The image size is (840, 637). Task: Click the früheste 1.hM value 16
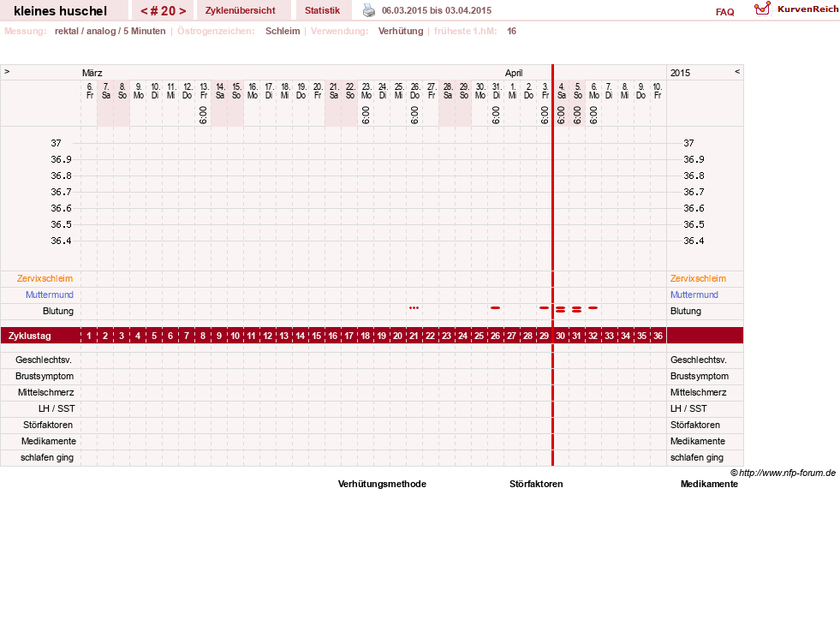point(511,31)
